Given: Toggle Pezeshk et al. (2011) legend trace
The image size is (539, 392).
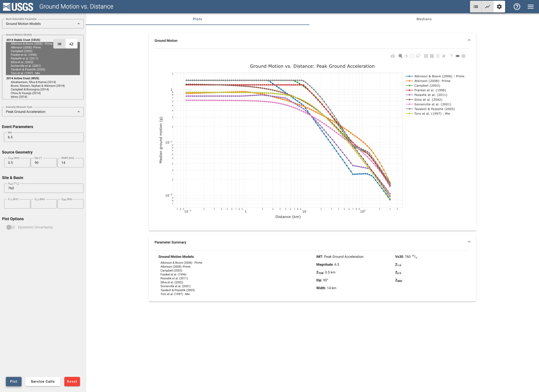Looking at the screenshot, I should click(426, 95).
